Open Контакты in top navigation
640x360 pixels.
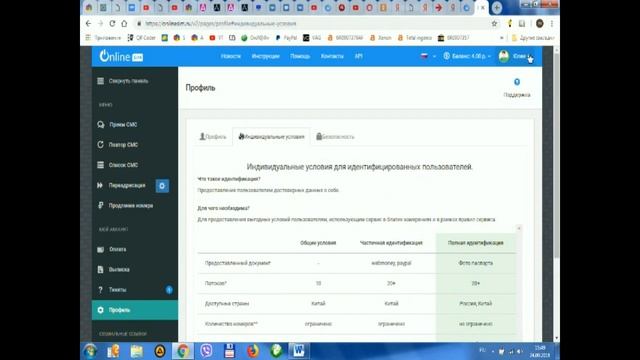click(x=332, y=56)
